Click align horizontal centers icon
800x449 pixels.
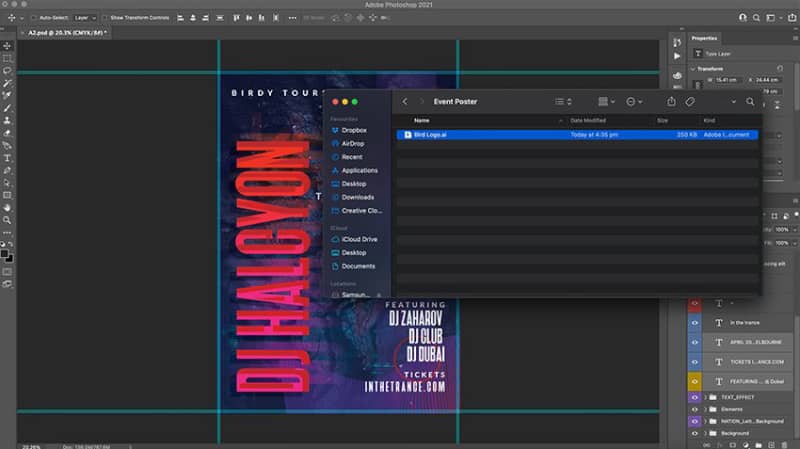[193, 18]
